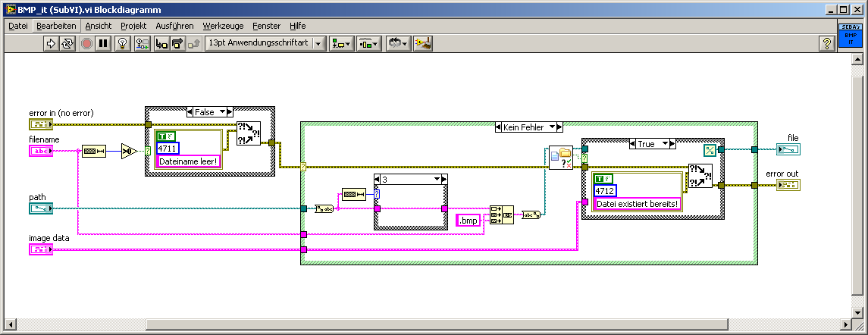Viewport: 868px width, 335px height.
Task: Open the Ausführen menu
Action: (175, 26)
